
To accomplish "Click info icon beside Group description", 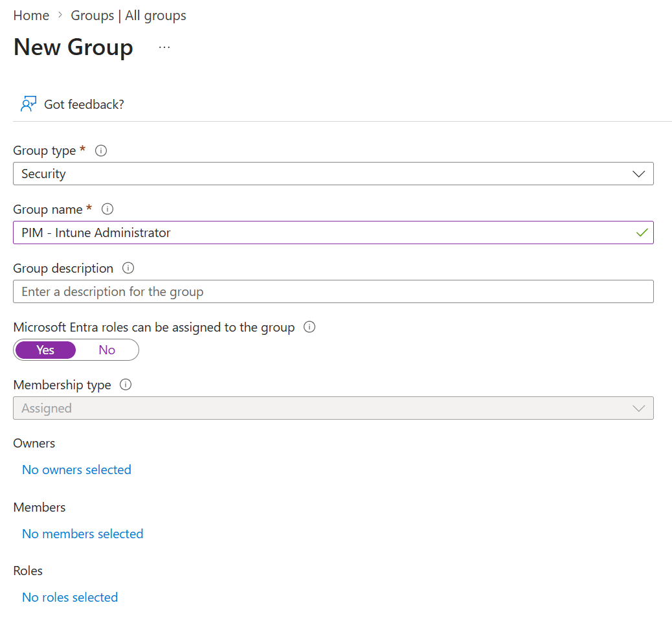I will (x=128, y=268).
